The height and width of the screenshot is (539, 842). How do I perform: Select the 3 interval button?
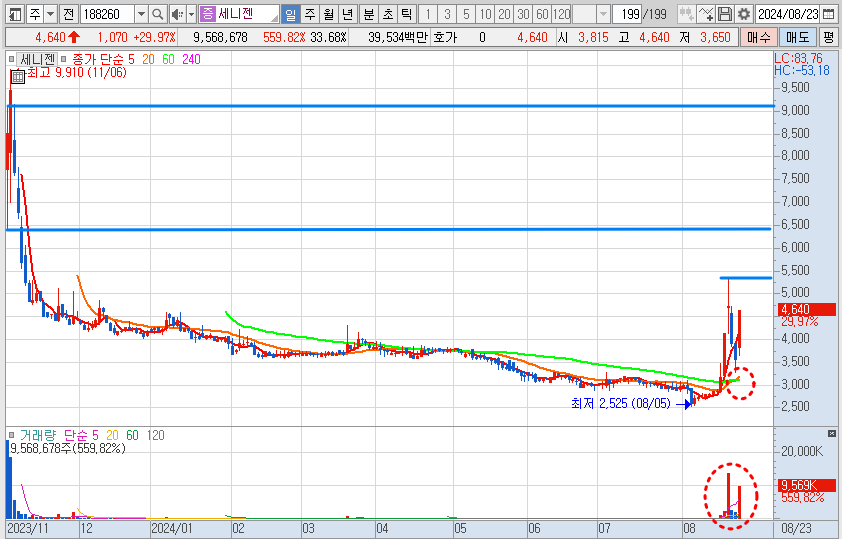pos(447,14)
